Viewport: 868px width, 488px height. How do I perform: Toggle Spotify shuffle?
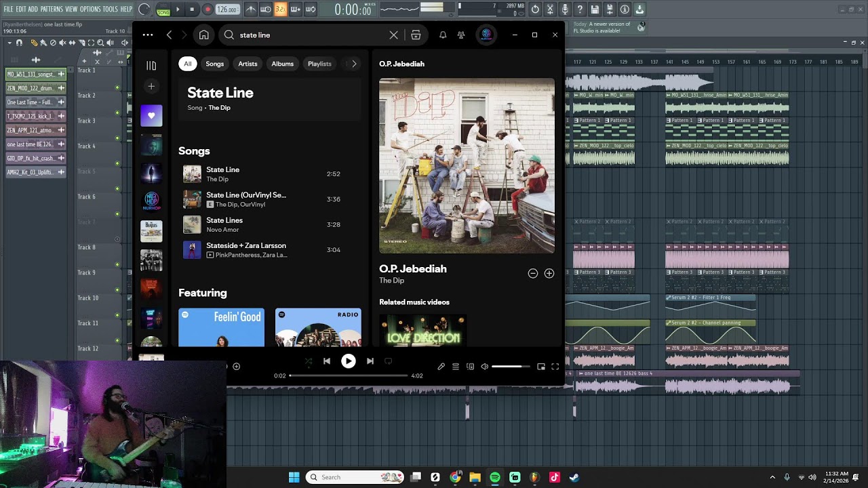309,361
